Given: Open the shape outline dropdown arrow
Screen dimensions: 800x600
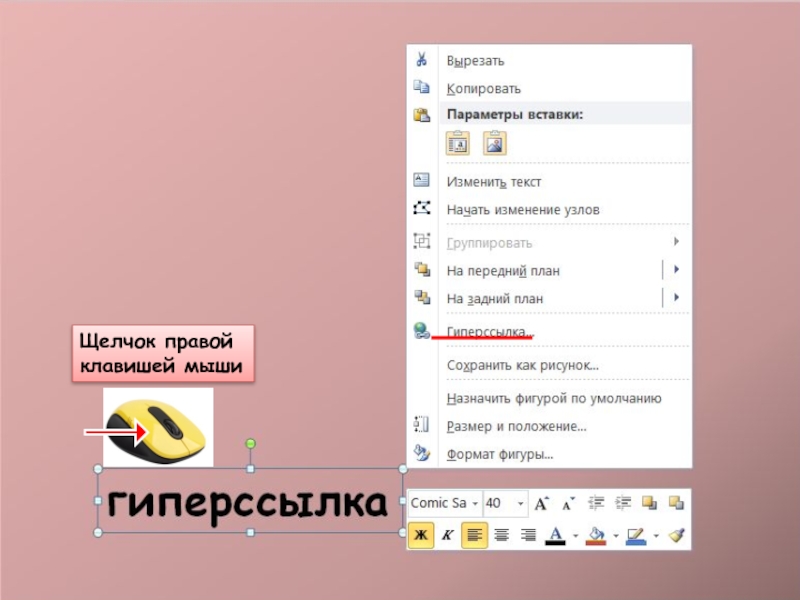Looking at the screenshot, I should [x=656, y=536].
